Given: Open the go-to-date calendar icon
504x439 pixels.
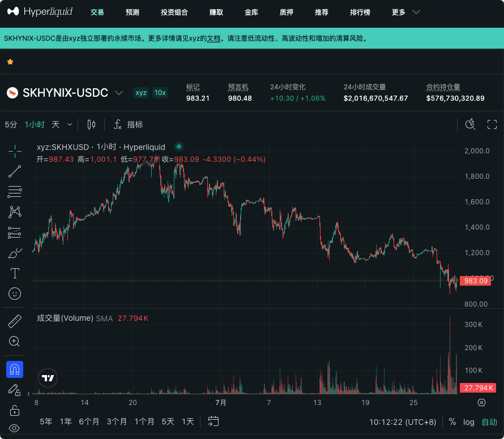Looking at the screenshot, I should click(213, 421).
